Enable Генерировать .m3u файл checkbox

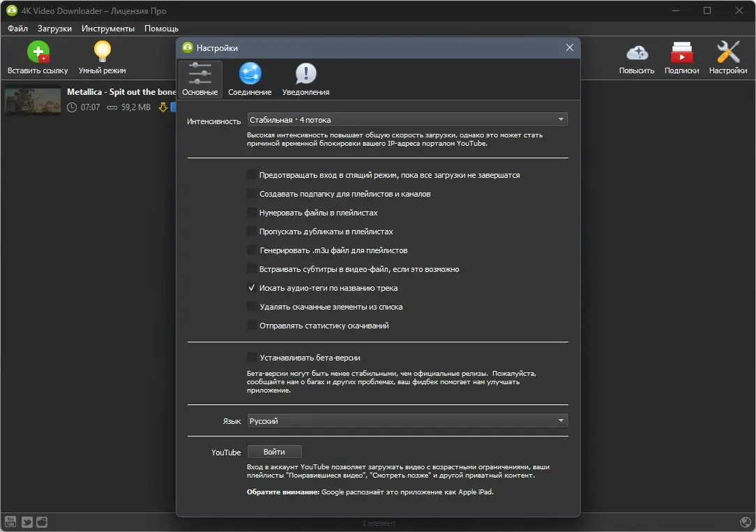click(x=252, y=250)
